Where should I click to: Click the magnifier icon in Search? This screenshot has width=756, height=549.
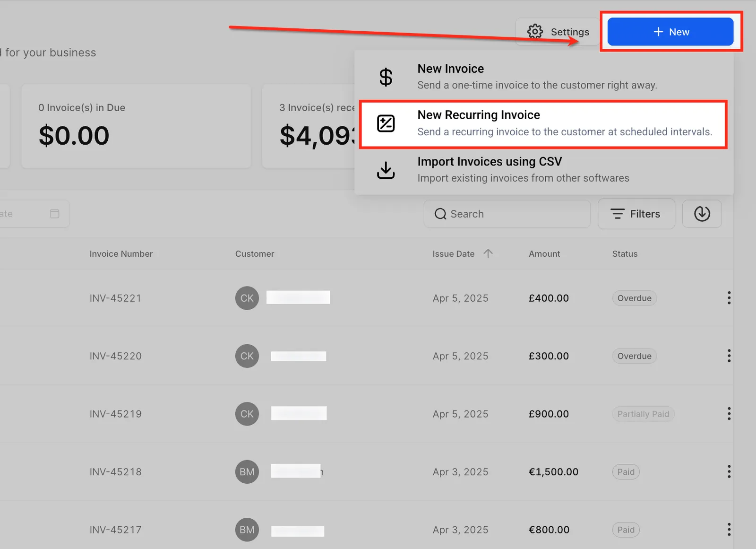click(x=440, y=214)
